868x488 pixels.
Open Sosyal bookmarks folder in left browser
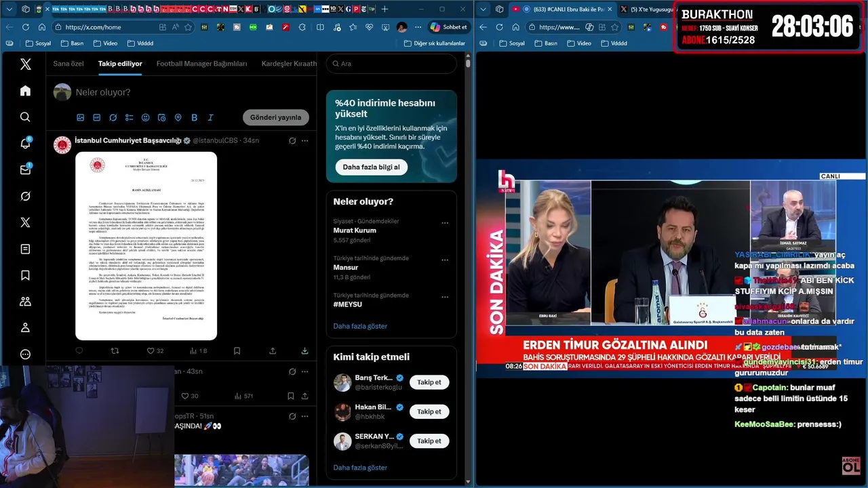38,43
